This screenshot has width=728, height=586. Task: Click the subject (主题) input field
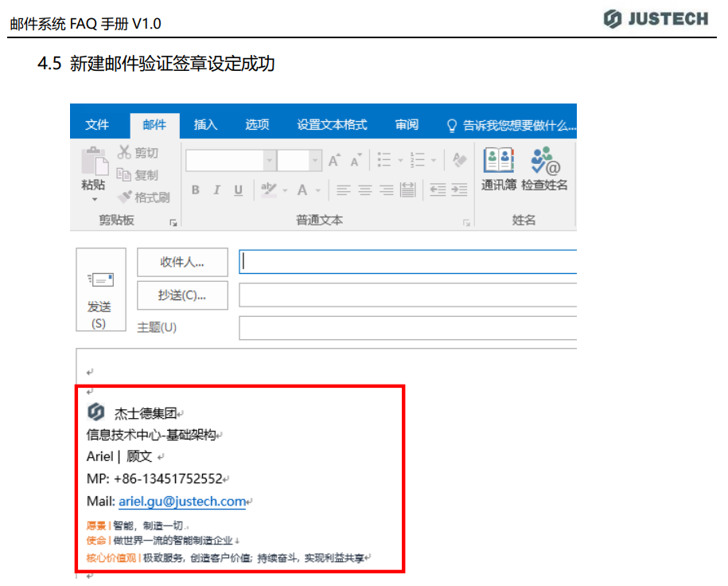pos(407,328)
